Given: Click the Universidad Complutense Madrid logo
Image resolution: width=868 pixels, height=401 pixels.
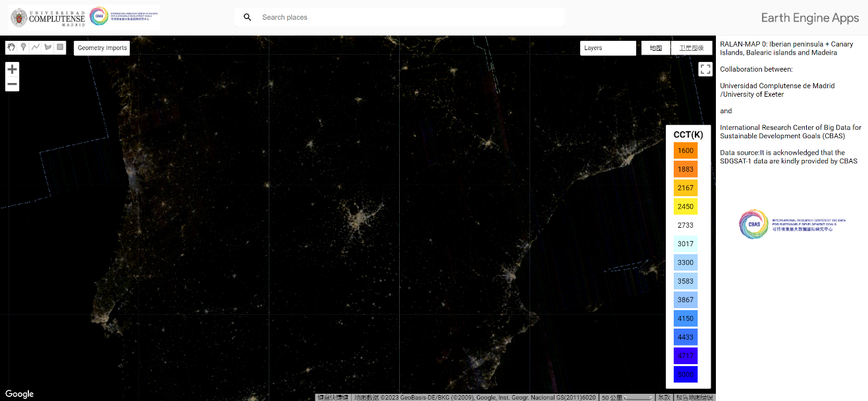Looking at the screenshot, I should coord(47,17).
